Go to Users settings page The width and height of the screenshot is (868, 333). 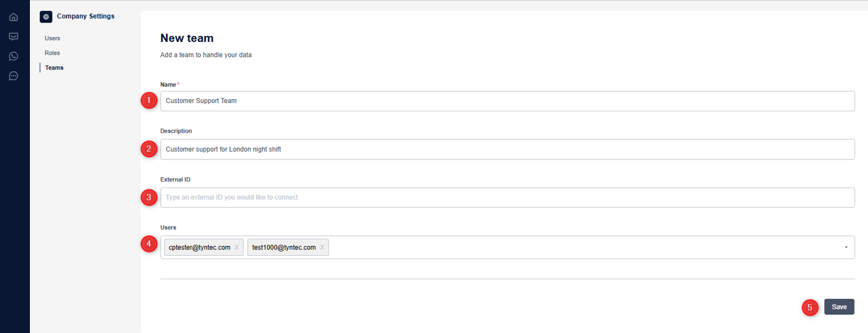click(x=52, y=38)
